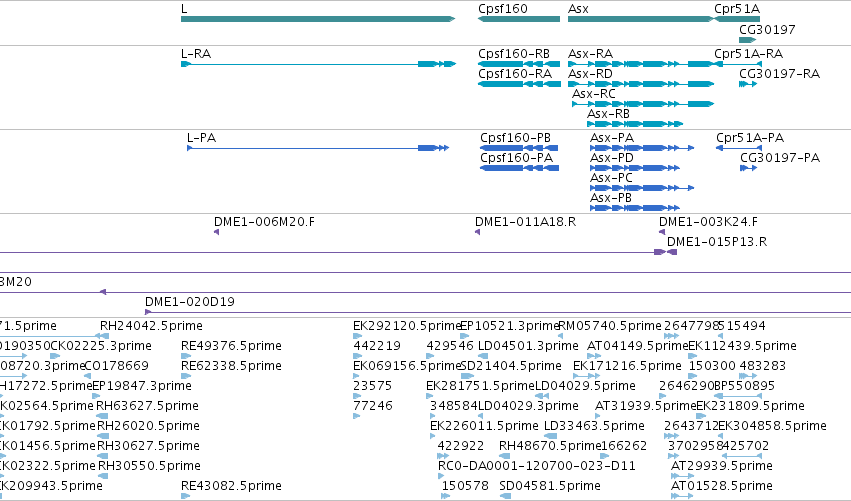
Task: Click the 'DME1-015P13.R' BAC end label
Action: point(717,242)
